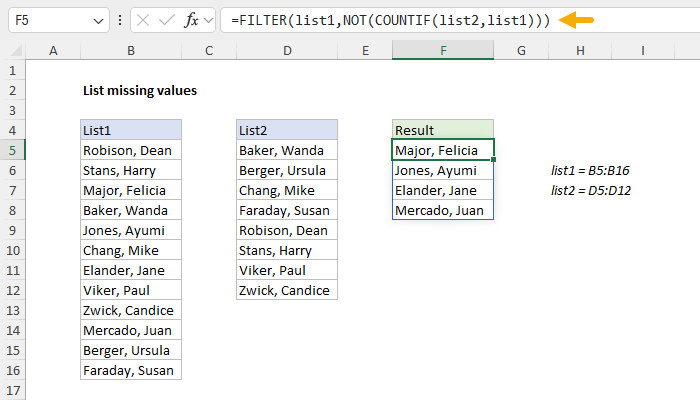Select 'Faraday, Susan' in List1
700x400 pixels.
pos(131,371)
